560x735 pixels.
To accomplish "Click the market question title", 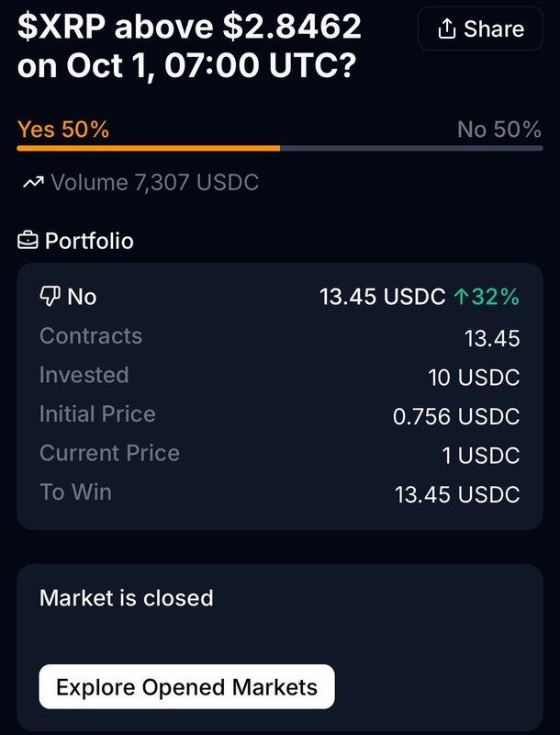I will pos(189,46).
